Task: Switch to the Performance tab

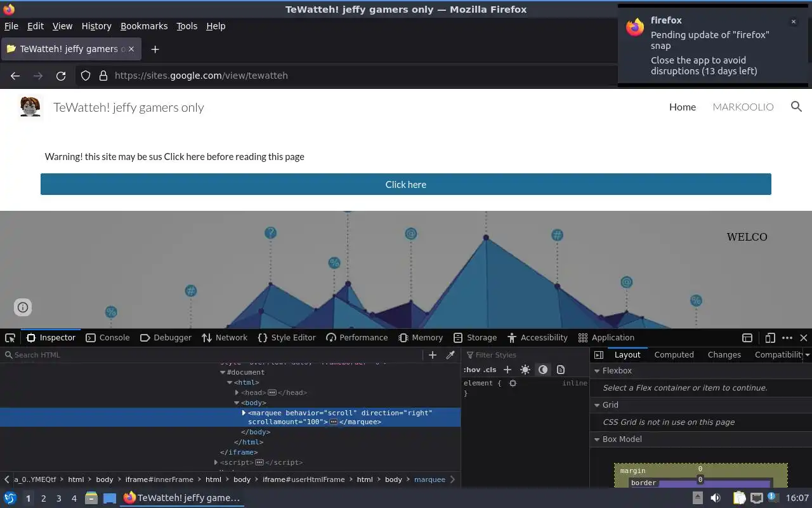Action: 357,338
